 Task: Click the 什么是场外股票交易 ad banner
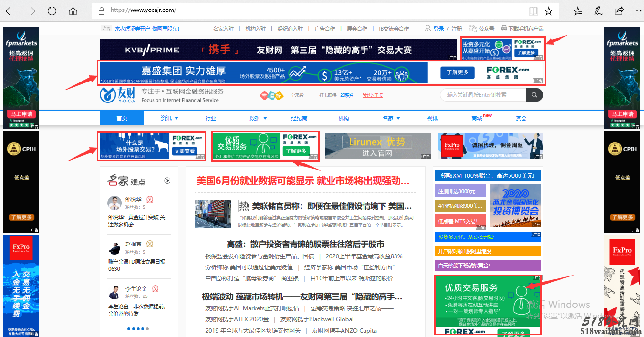coord(152,146)
